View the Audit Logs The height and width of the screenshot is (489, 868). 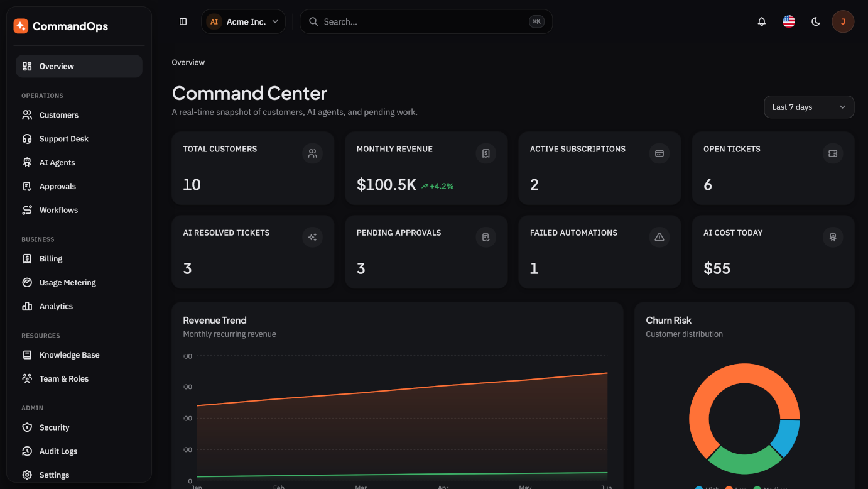click(x=79, y=451)
